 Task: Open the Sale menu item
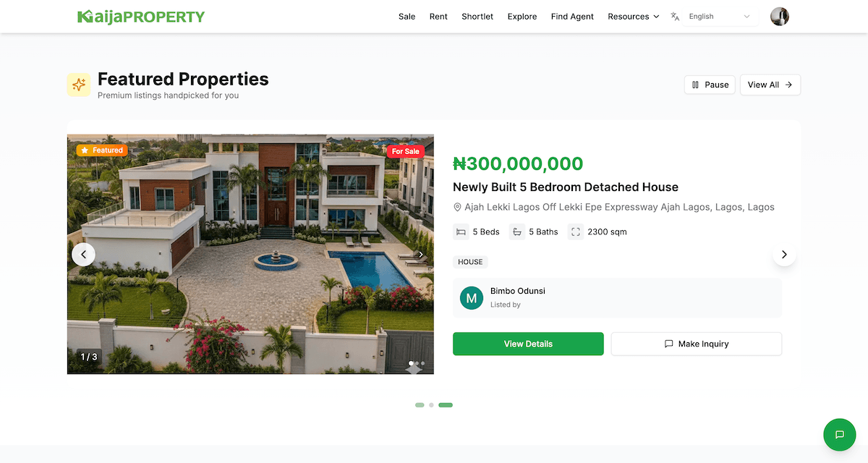tap(407, 17)
